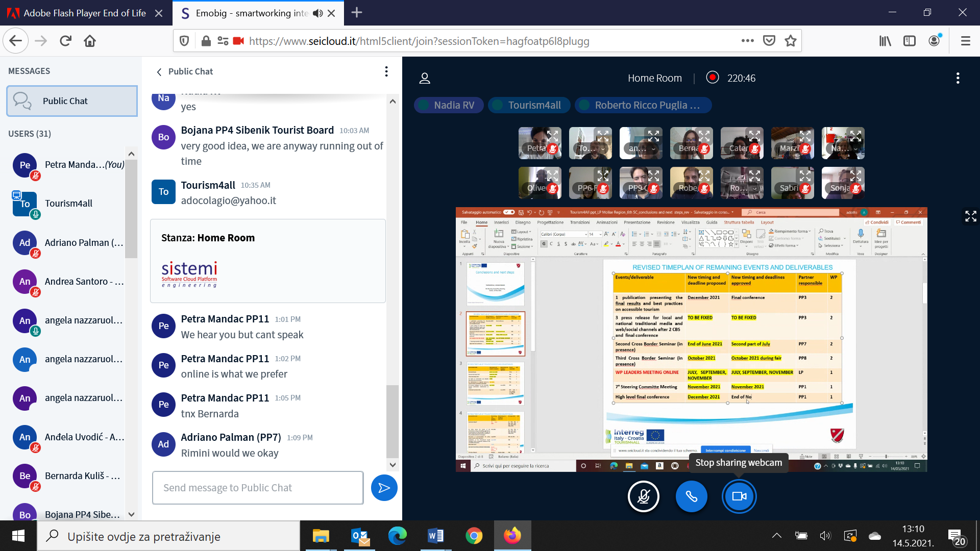Stop sharing webcam with the camera button
Image resolution: width=980 pixels, height=551 pixels.
739,496
